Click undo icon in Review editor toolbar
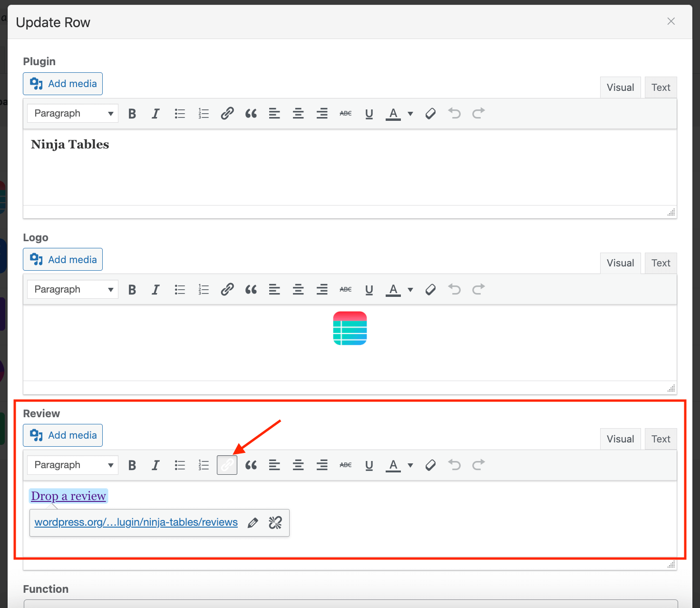 [x=454, y=465]
